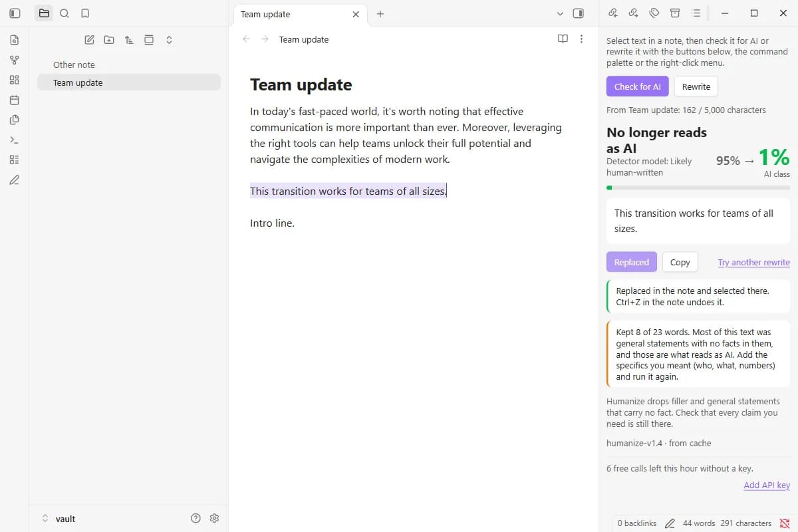Open the Other note file
This screenshot has height=532, width=798.
[x=129, y=65]
